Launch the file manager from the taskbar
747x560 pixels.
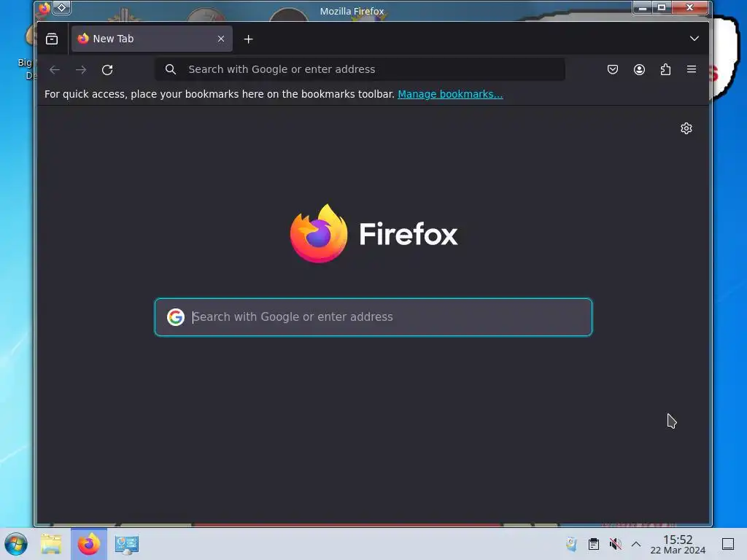click(51, 544)
